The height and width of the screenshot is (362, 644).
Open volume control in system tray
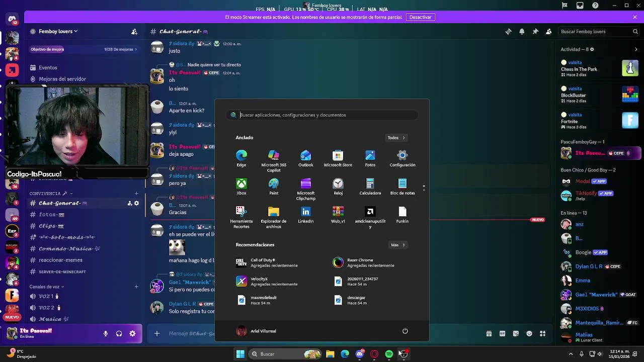pos(600,354)
